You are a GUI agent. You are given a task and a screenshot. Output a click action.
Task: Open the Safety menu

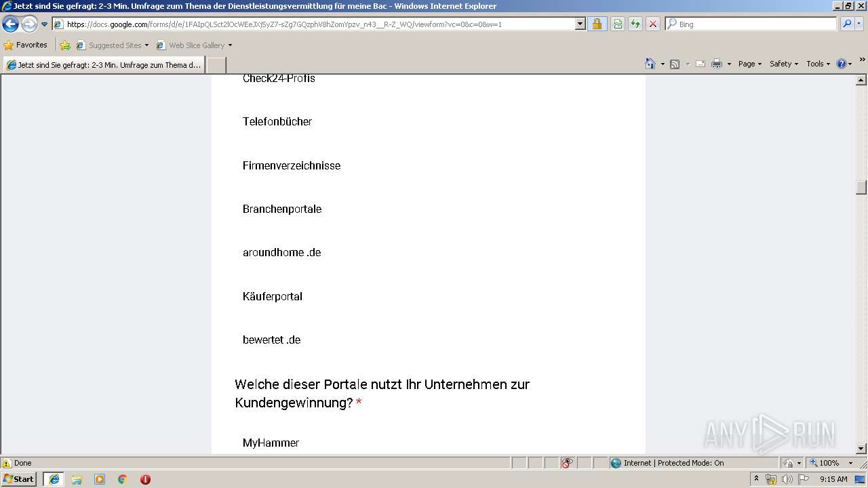pyautogui.click(x=784, y=64)
